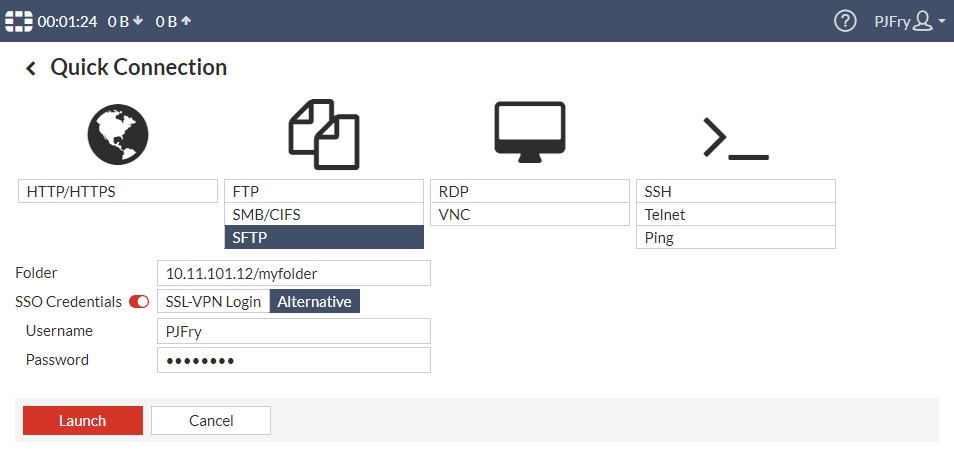Click the Cancel button
954x452 pixels.
211,421
